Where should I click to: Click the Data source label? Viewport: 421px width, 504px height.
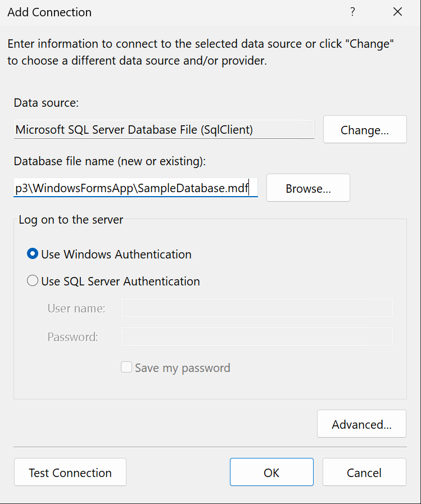click(46, 103)
